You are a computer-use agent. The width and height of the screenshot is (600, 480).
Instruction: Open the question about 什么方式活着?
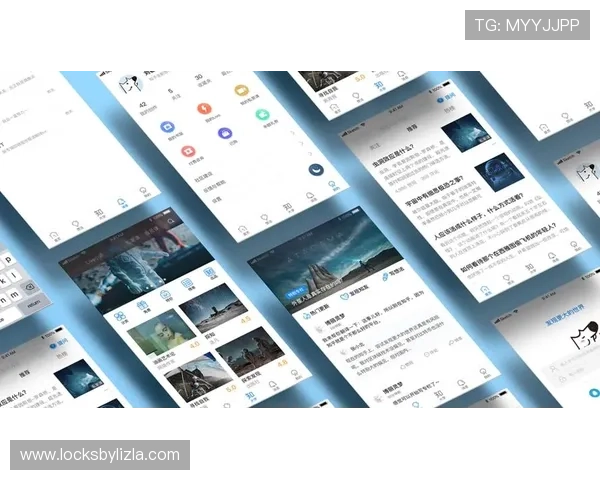[478, 217]
